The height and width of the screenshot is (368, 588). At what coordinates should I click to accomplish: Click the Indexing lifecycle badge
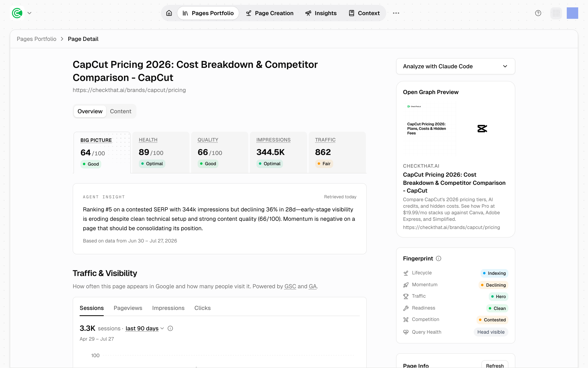pyautogui.click(x=494, y=273)
